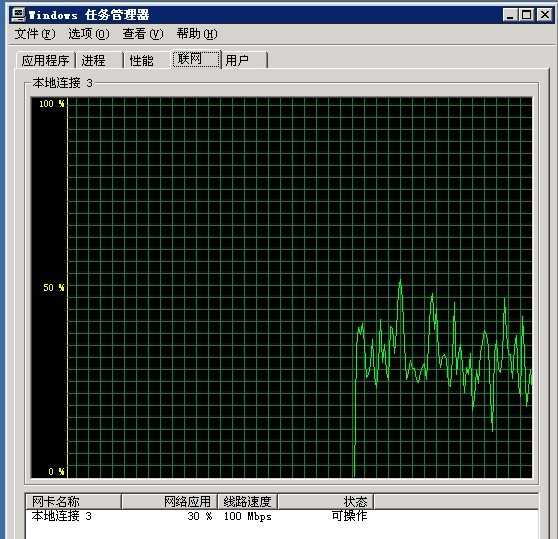Click the 本地连接 3 graph group label
This screenshot has height=539, width=558.
click(x=62, y=83)
